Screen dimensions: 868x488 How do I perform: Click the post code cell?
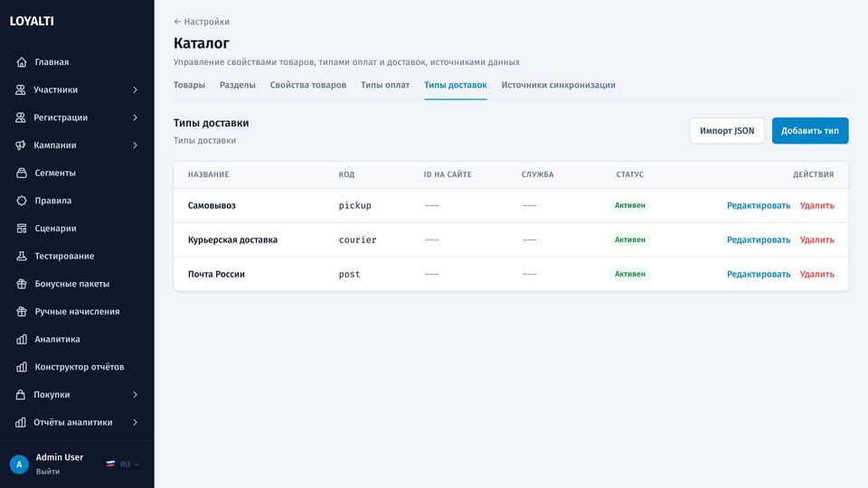(349, 274)
